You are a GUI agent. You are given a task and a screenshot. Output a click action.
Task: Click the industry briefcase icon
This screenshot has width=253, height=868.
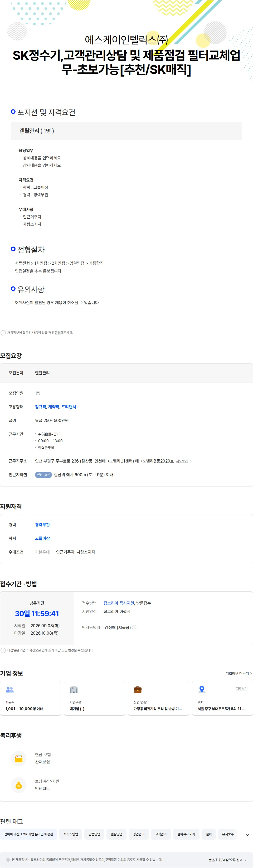tap(138, 689)
